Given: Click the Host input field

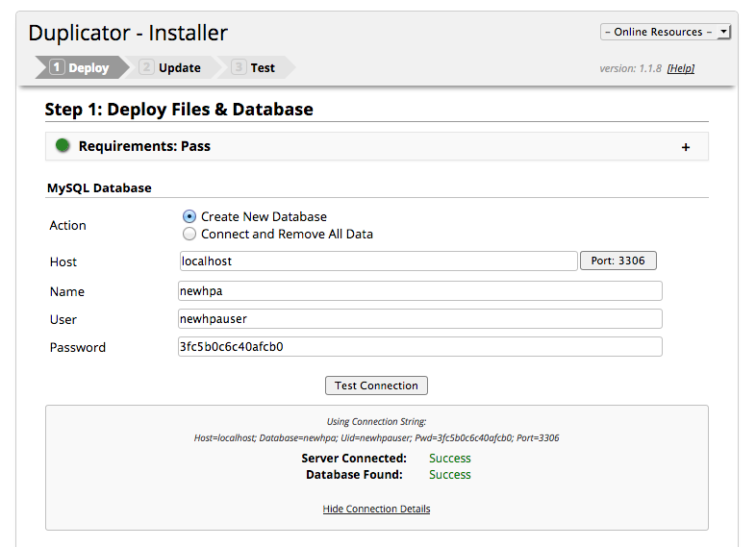Looking at the screenshot, I should point(378,261).
